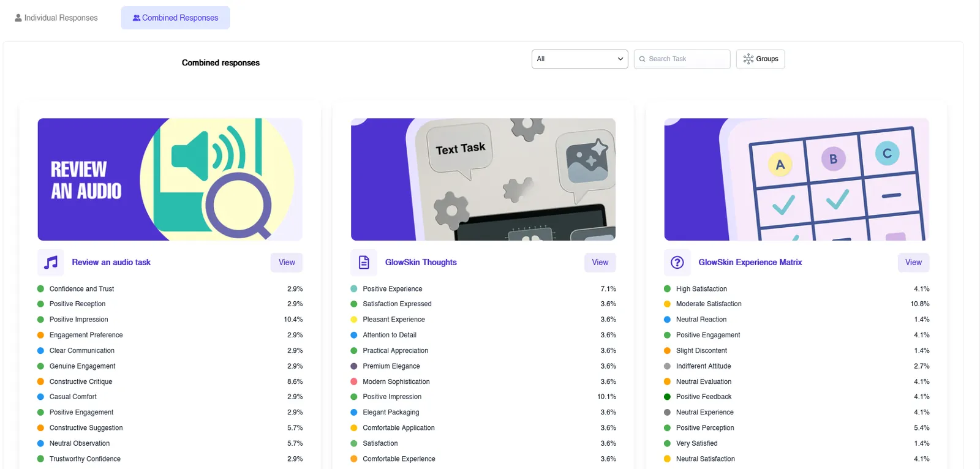
Task: Click the dark purple dot beside Premium Elegance
Action: pyautogui.click(x=354, y=366)
